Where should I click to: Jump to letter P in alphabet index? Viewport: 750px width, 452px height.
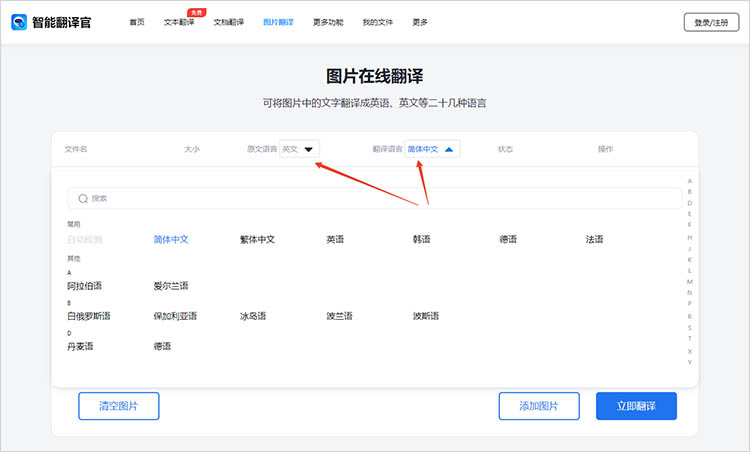coord(690,304)
